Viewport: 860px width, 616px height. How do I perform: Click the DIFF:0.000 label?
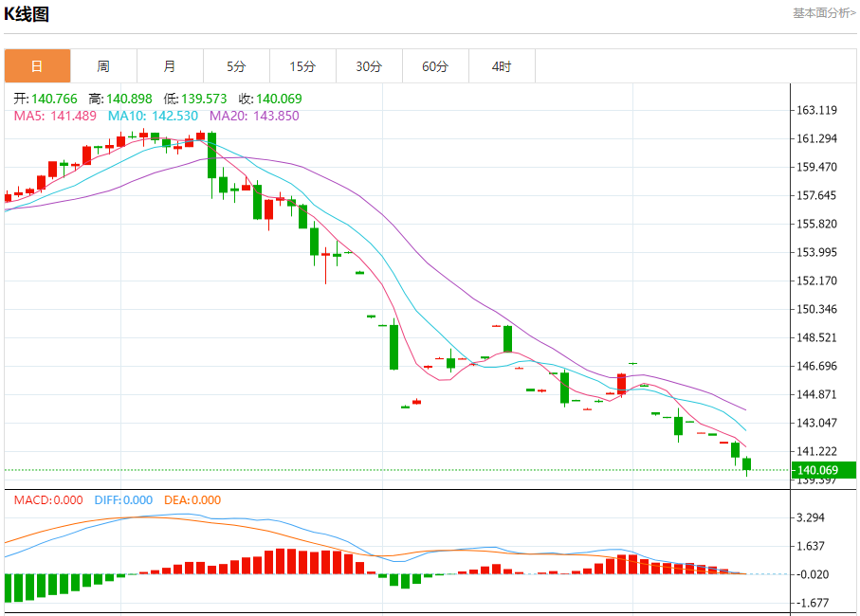(x=123, y=499)
